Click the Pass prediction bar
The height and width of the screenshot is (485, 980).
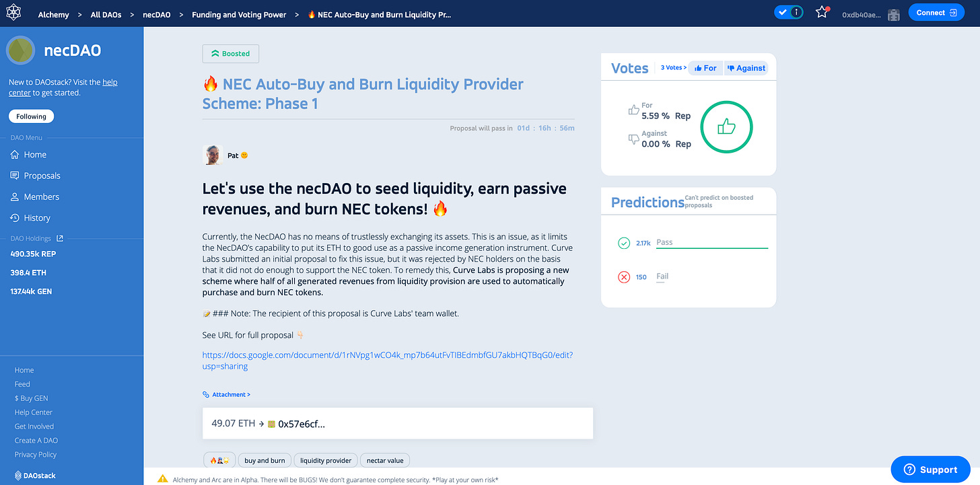[711, 243]
